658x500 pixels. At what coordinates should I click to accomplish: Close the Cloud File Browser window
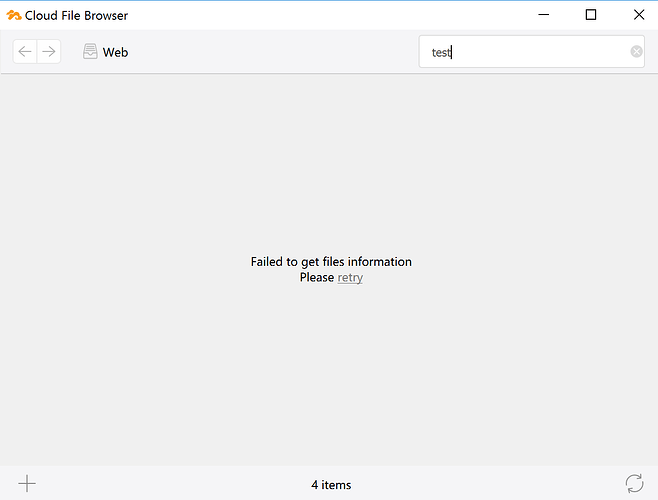pyautogui.click(x=637, y=15)
